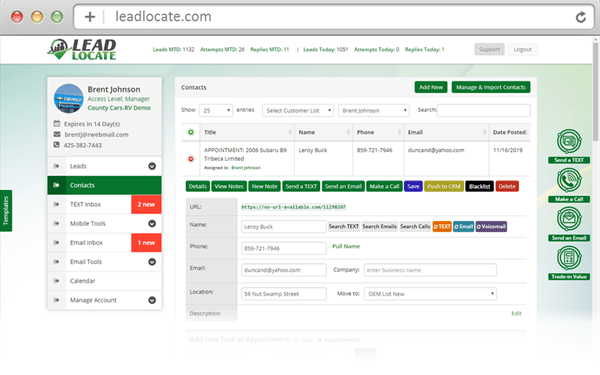Click the arrow icon beside Contacts
The height and width of the screenshot is (375, 600).
tap(57, 185)
